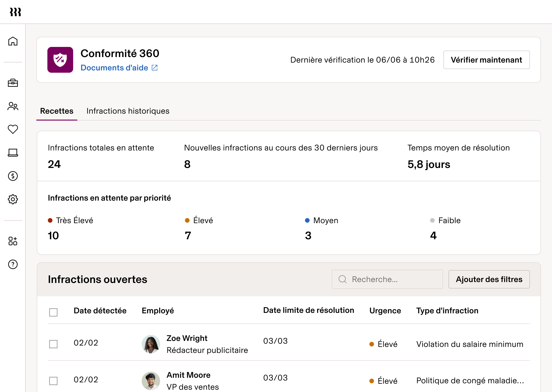Viewport: 552px width, 392px height.
Task: Open Ajouter des filtres options
Action: point(489,279)
